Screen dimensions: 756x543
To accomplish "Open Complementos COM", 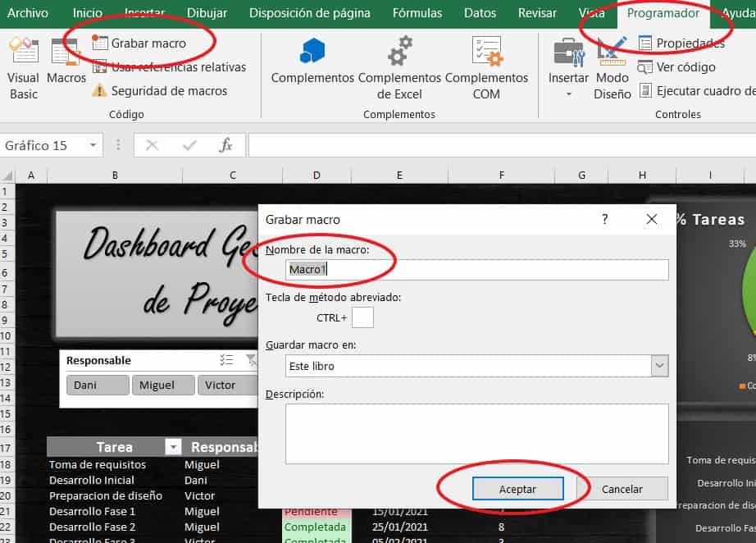I will [x=486, y=67].
